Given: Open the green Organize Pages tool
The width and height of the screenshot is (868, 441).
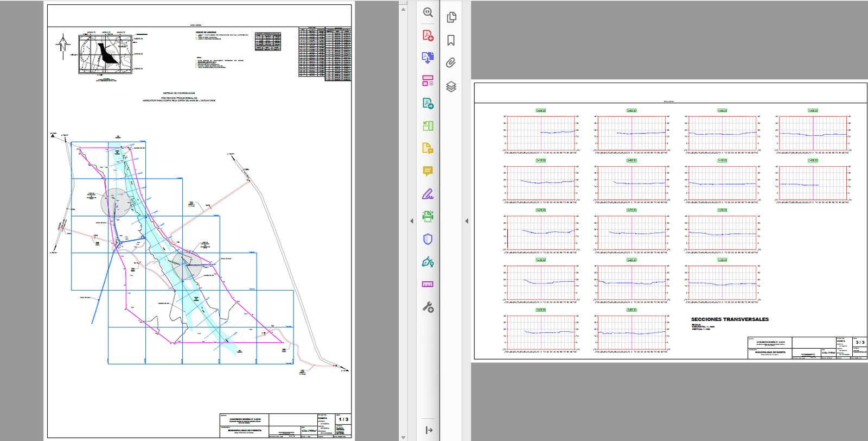Looking at the screenshot, I should [x=428, y=126].
